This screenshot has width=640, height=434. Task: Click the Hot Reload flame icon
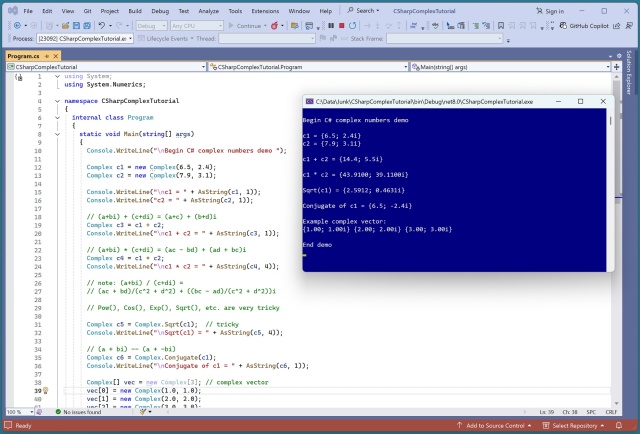coord(275,26)
